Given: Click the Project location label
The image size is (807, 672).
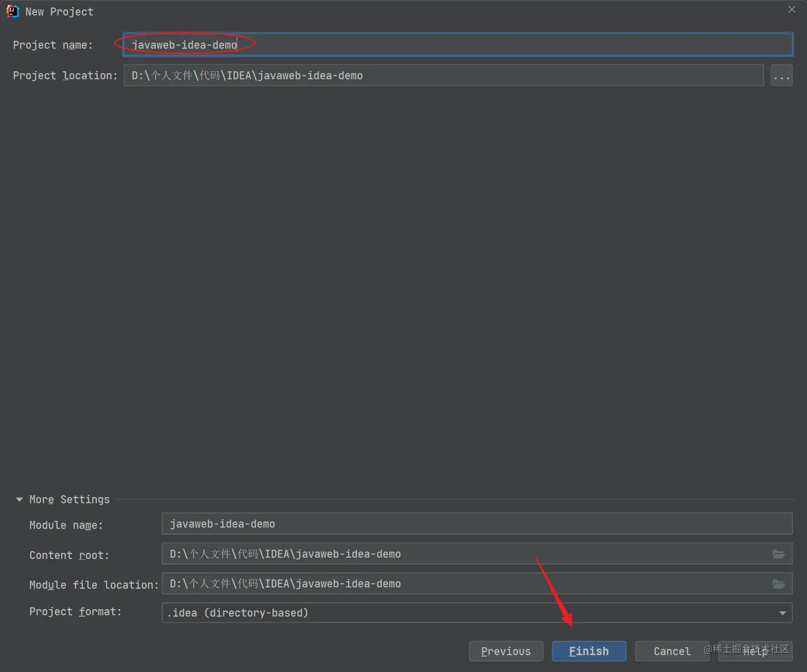Looking at the screenshot, I should click(x=65, y=76).
